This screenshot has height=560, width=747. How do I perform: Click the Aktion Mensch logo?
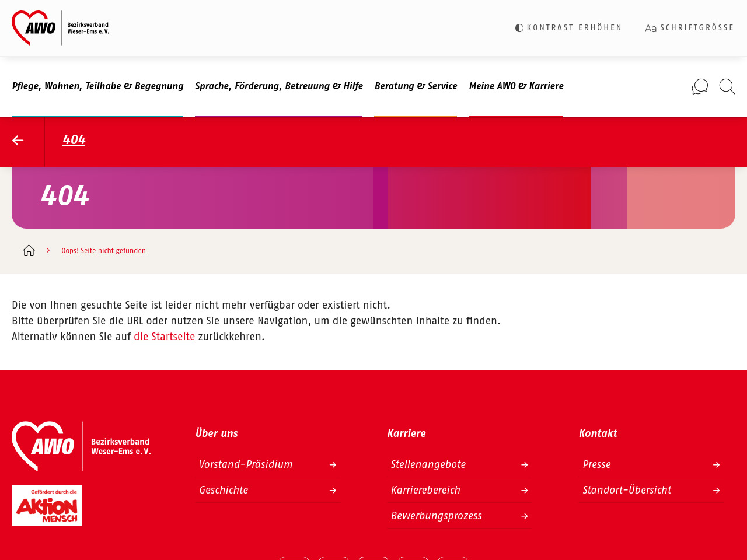click(x=47, y=506)
